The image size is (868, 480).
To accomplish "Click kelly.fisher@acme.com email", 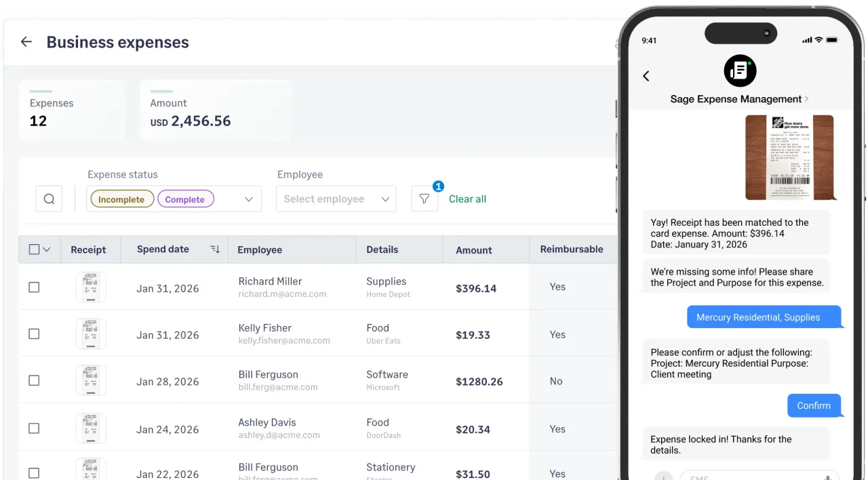I will 284,341.
